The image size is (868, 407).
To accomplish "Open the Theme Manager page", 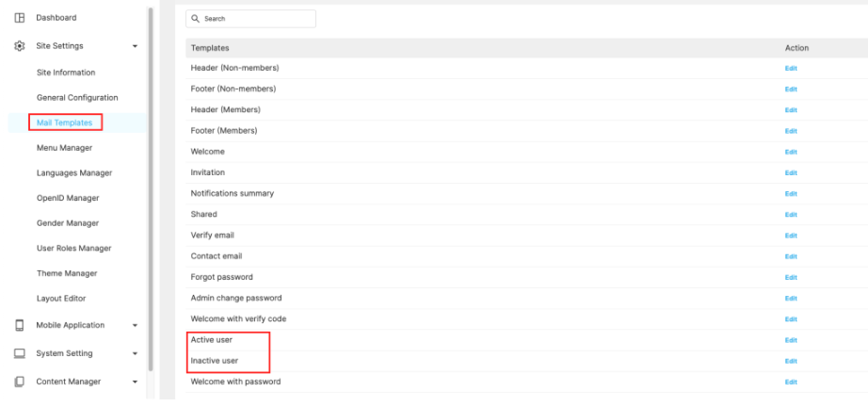I will (67, 273).
